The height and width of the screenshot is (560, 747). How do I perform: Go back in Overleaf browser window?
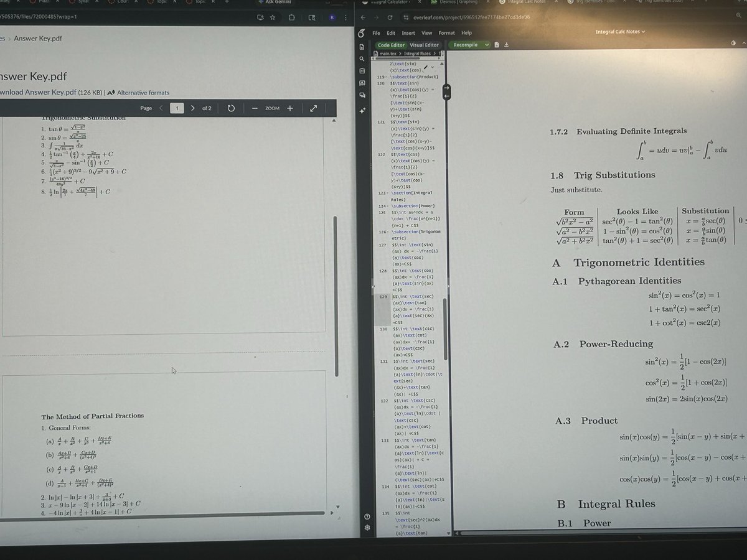[x=362, y=17]
